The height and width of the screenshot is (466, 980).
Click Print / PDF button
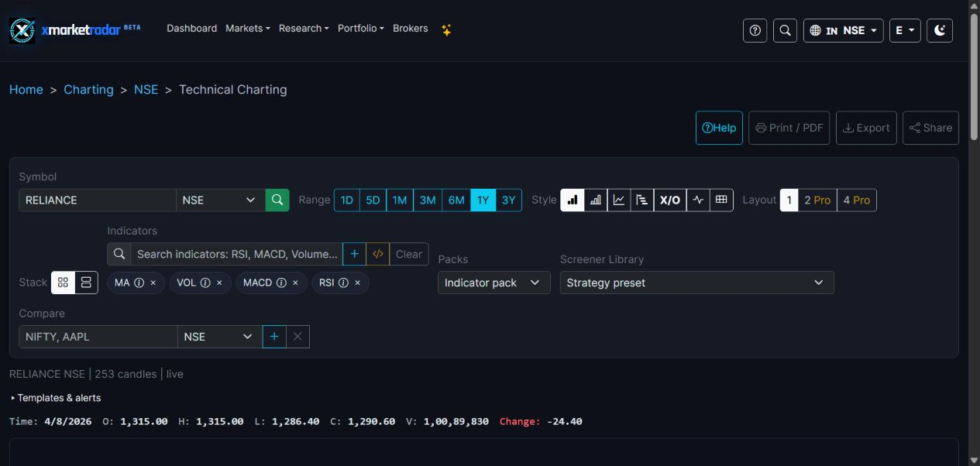coord(789,128)
